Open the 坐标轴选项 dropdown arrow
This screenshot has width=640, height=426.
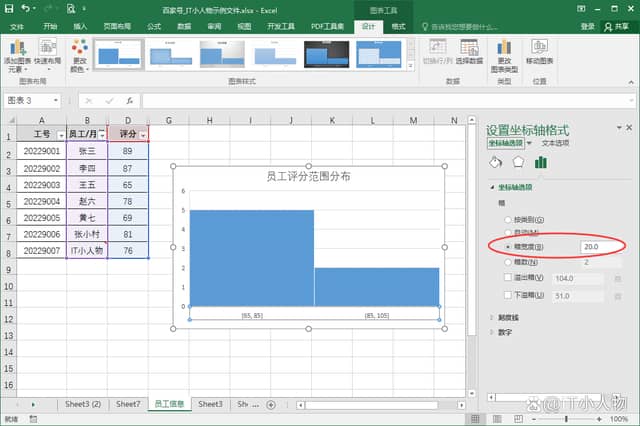tap(530, 144)
